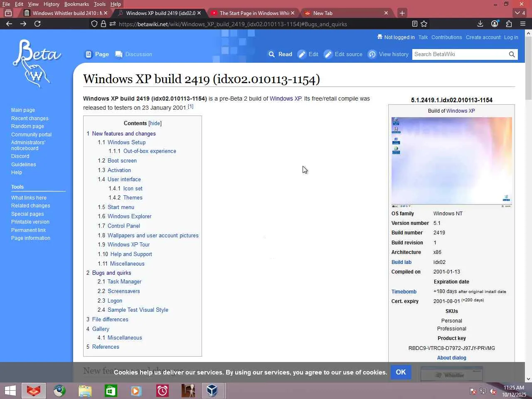This screenshot has width=532, height=399.
Task: Open the red alarm clock app
Action: click(162, 391)
